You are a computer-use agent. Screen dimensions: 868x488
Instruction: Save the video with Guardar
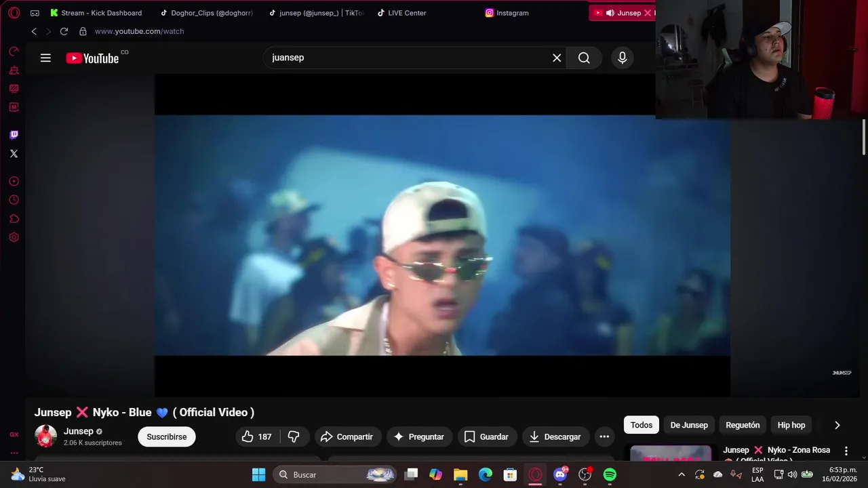coord(487,436)
